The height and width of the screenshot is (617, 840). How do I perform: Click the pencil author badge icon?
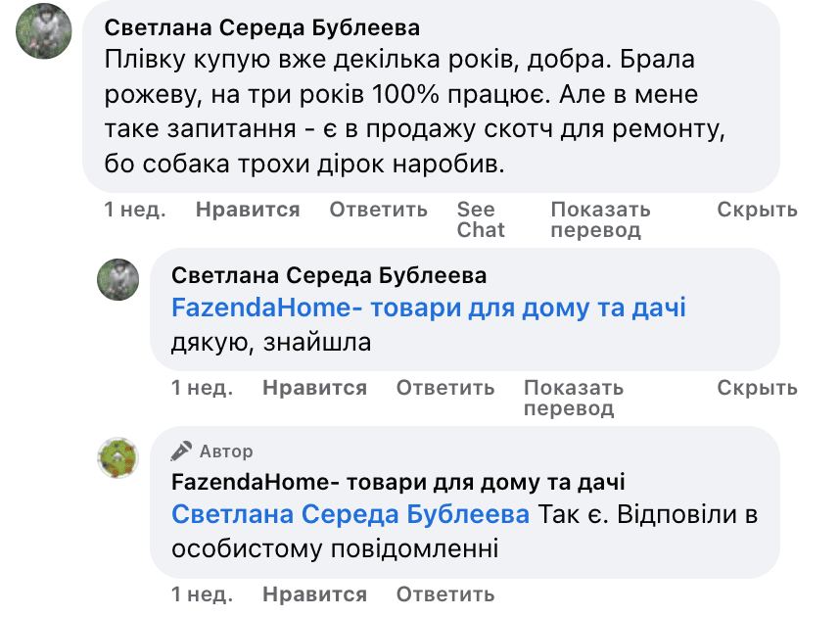[181, 451]
